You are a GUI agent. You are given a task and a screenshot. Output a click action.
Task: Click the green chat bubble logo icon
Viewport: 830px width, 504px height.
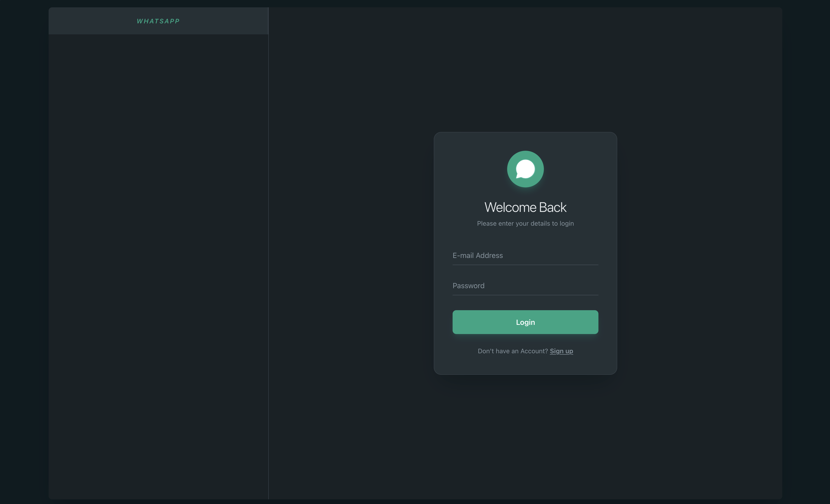pos(525,169)
